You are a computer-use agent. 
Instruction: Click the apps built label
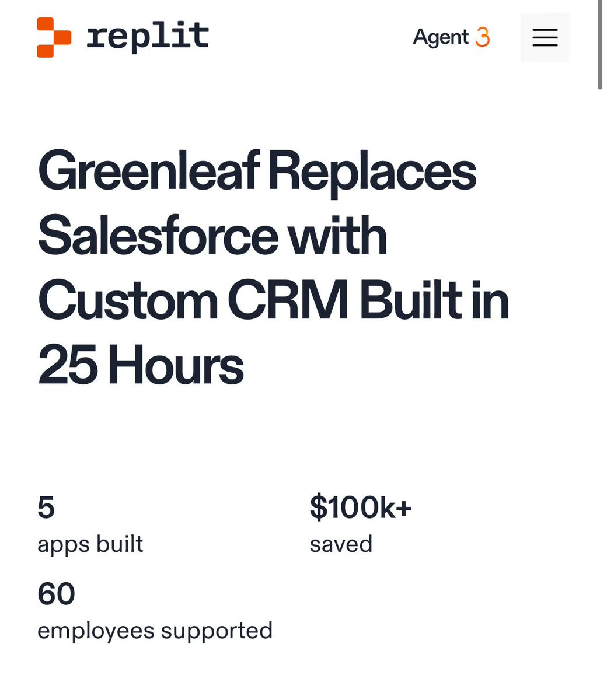tap(90, 545)
